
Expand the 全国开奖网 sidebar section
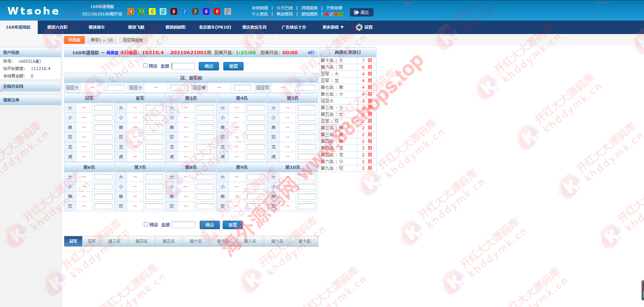(13, 87)
